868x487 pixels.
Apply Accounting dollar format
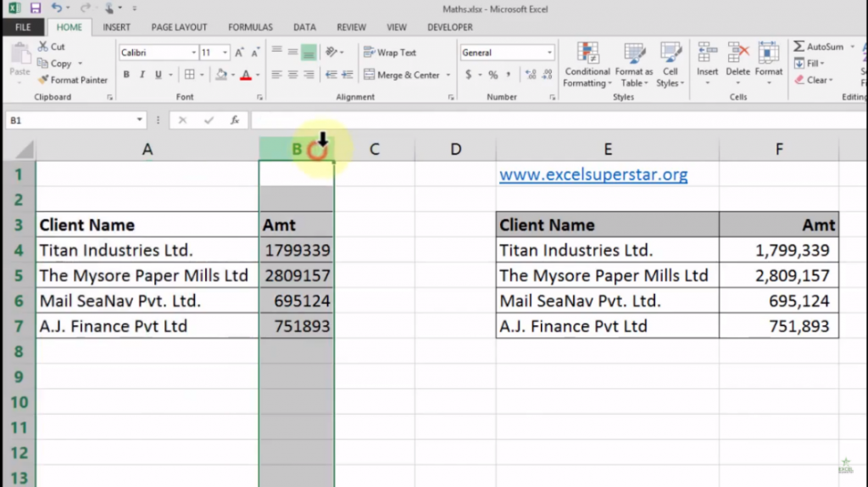[x=468, y=75]
